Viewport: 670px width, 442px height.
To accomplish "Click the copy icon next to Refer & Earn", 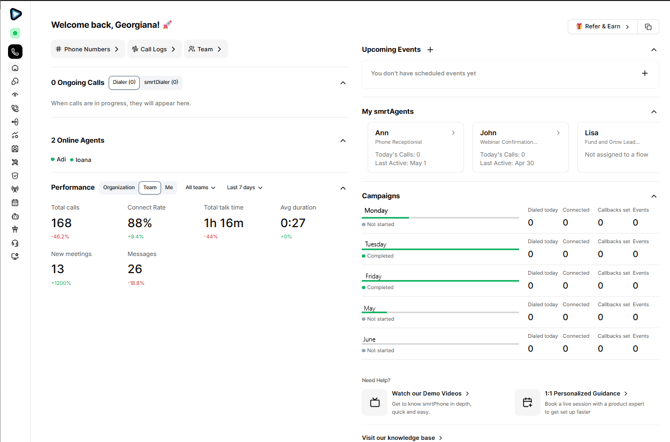I will 648,27.
